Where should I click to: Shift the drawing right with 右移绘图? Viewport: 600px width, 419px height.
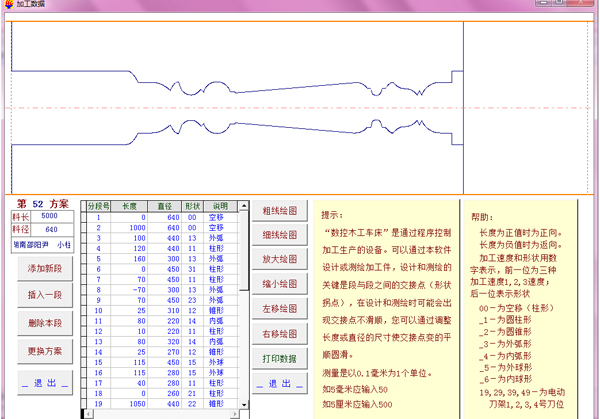pos(280,334)
